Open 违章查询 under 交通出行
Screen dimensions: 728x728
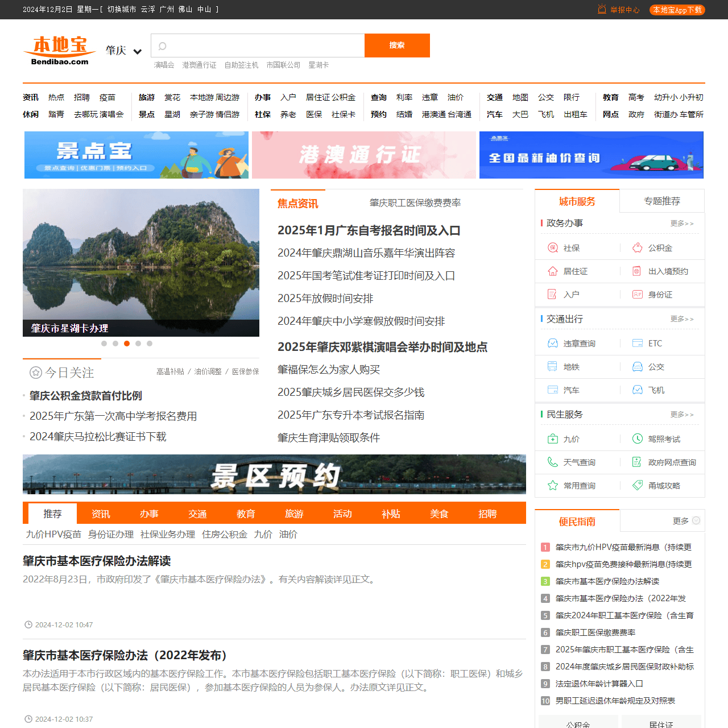(553, 343)
